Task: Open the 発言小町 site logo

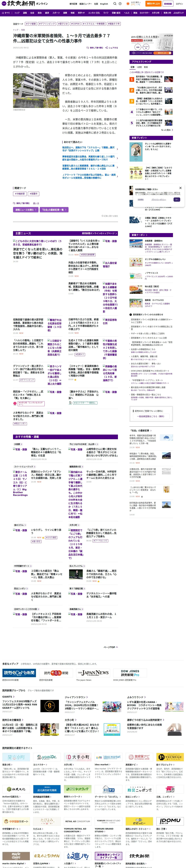Action: point(16,757)
